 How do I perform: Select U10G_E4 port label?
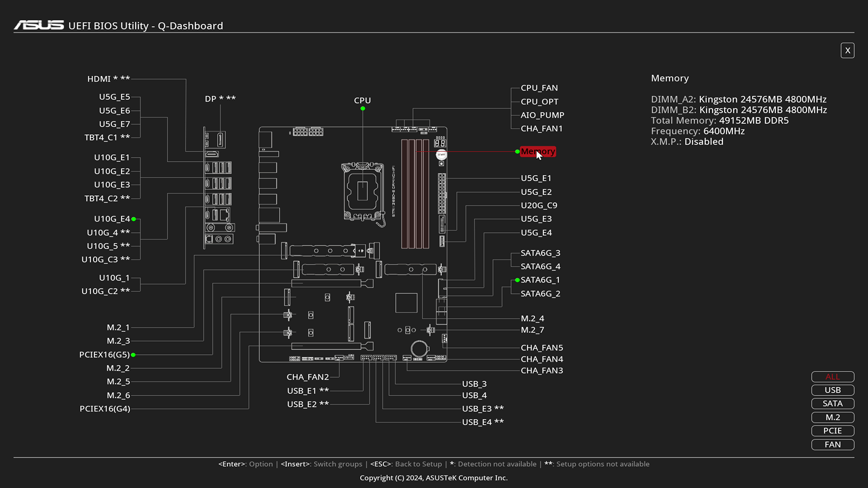coord(112,219)
